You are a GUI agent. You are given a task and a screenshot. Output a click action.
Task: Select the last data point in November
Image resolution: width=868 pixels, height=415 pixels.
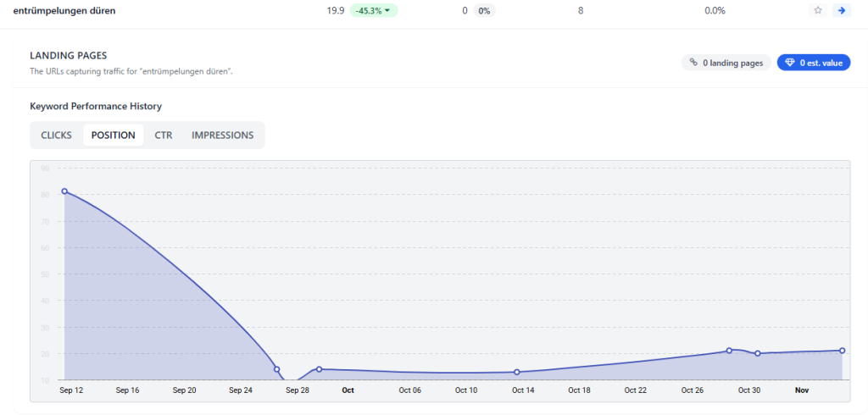[x=843, y=351]
